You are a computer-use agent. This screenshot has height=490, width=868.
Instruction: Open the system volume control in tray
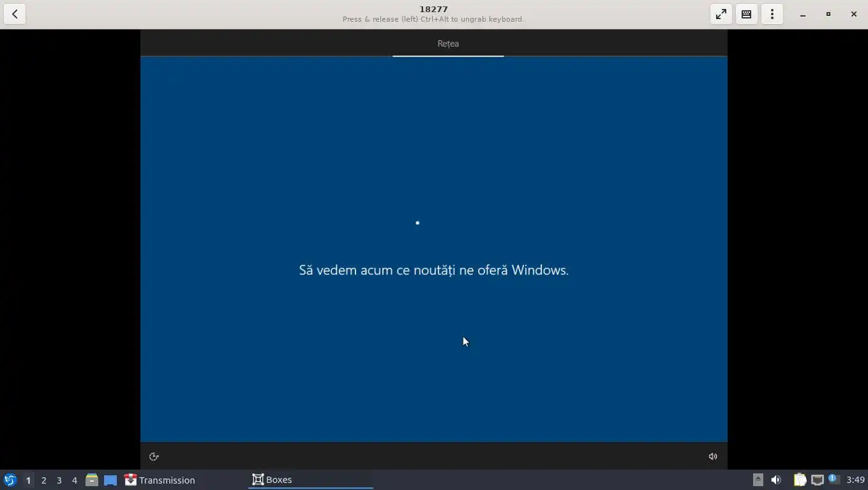[x=776, y=480]
